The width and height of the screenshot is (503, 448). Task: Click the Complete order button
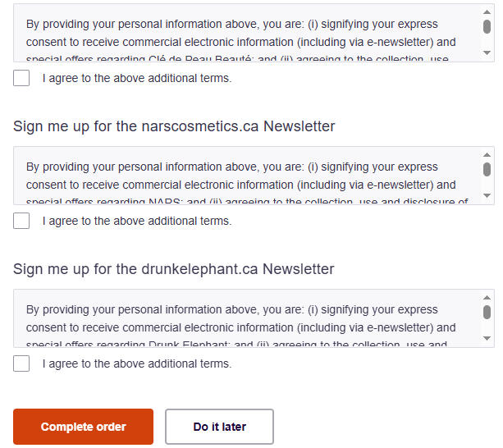click(83, 427)
